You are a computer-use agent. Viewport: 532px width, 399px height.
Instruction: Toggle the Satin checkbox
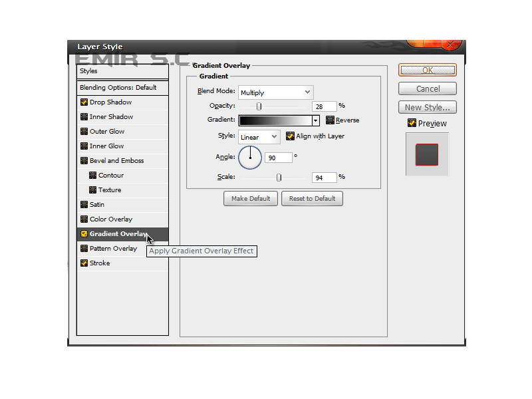84,204
